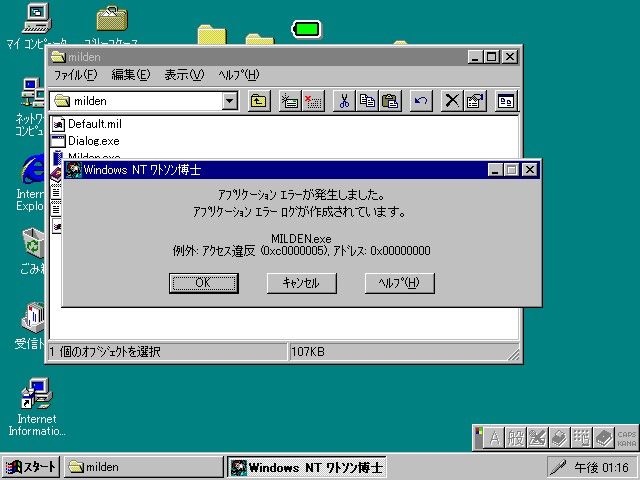Open the address folder dropdown arrow

(230, 101)
